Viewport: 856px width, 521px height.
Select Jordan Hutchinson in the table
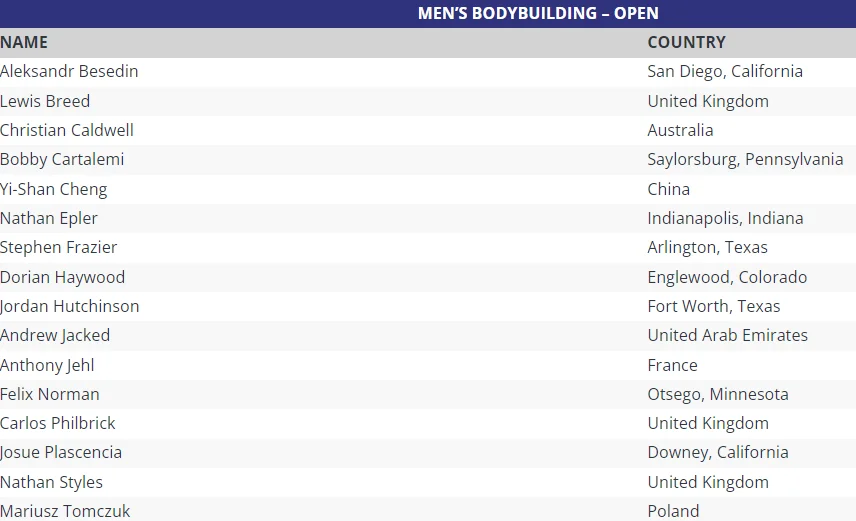coord(70,306)
